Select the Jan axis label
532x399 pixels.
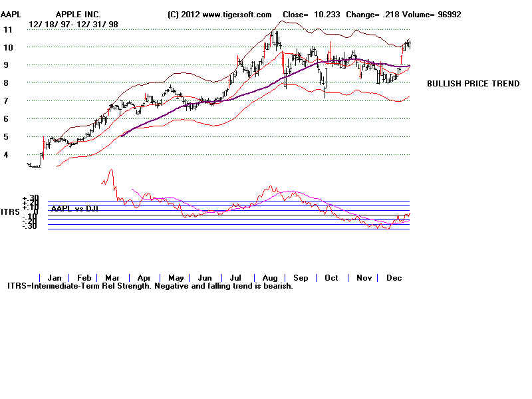pyautogui.click(x=55, y=277)
